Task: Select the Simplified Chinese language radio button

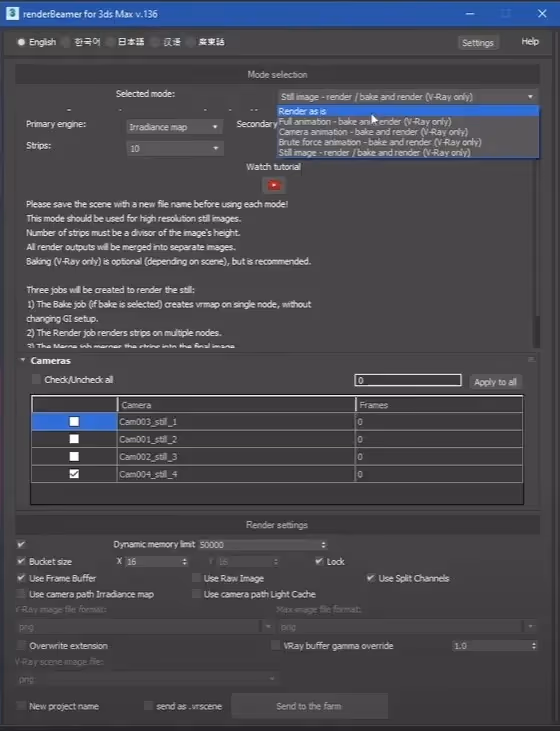Action: 156,42
